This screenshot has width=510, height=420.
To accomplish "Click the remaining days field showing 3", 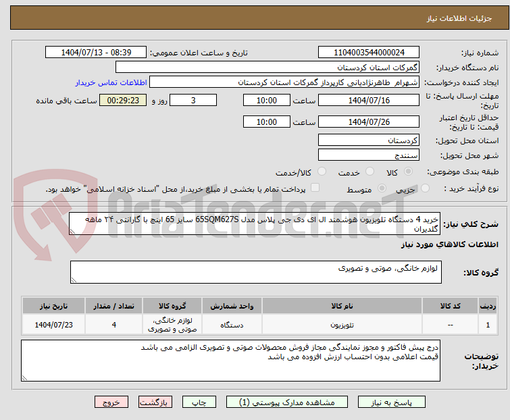I will (x=193, y=100).
